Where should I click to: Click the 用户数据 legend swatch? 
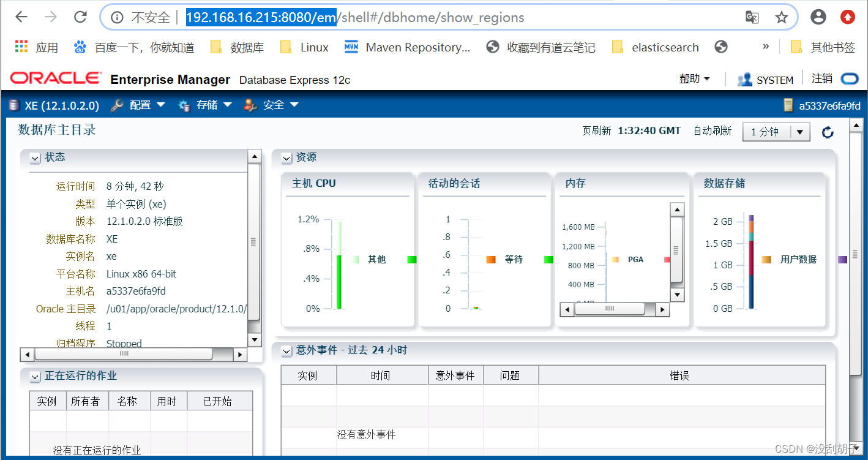point(766,259)
